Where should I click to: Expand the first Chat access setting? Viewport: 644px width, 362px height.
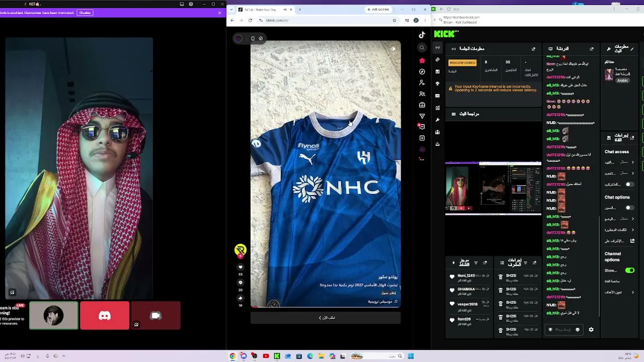tap(632, 162)
